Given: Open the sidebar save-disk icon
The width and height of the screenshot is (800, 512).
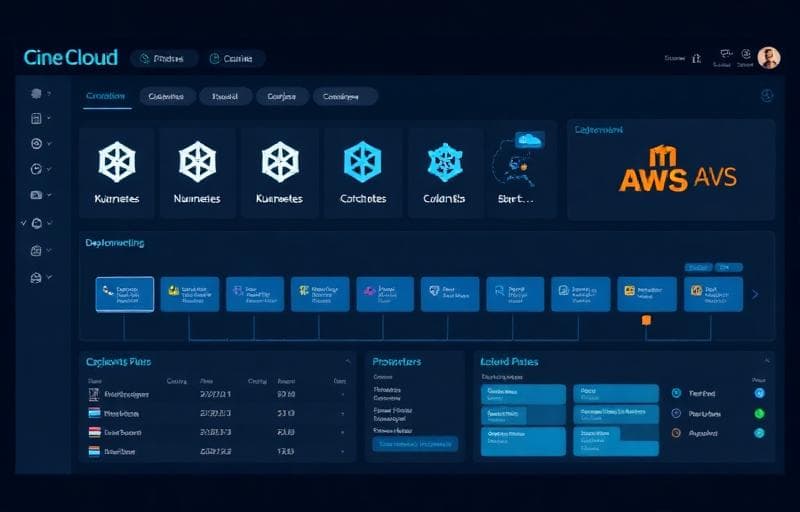Looking at the screenshot, I should pos(36,118).
